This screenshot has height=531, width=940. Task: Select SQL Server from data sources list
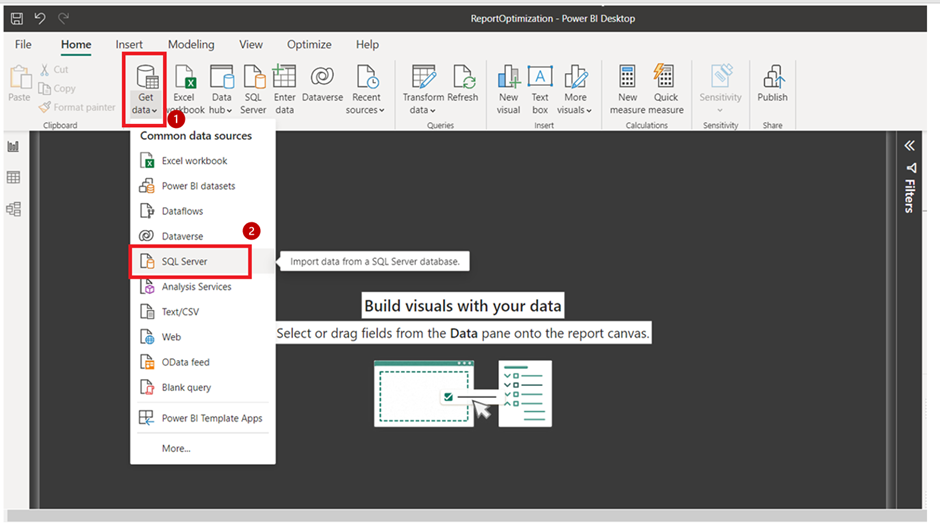click(184, 262)
